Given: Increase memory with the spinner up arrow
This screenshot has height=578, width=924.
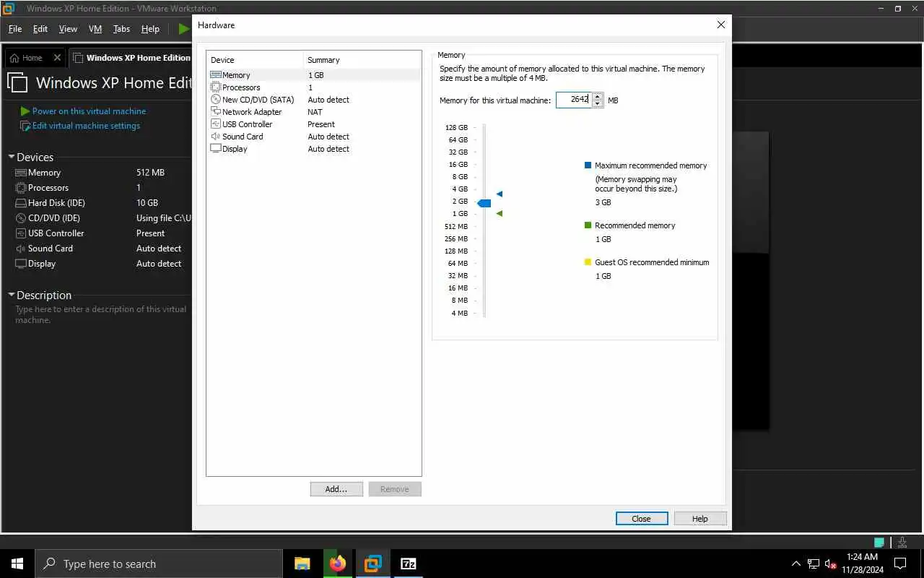Looking at the screenshot, I should tap(597, 97).
